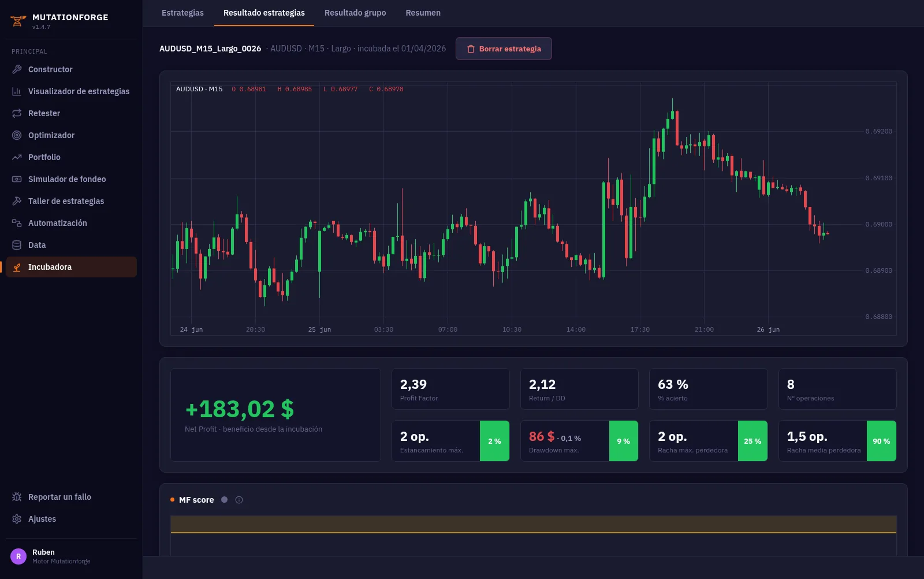The image size is (924, 579).
Task: Click the Automatización workflow icon
Action: coord(17,223)
